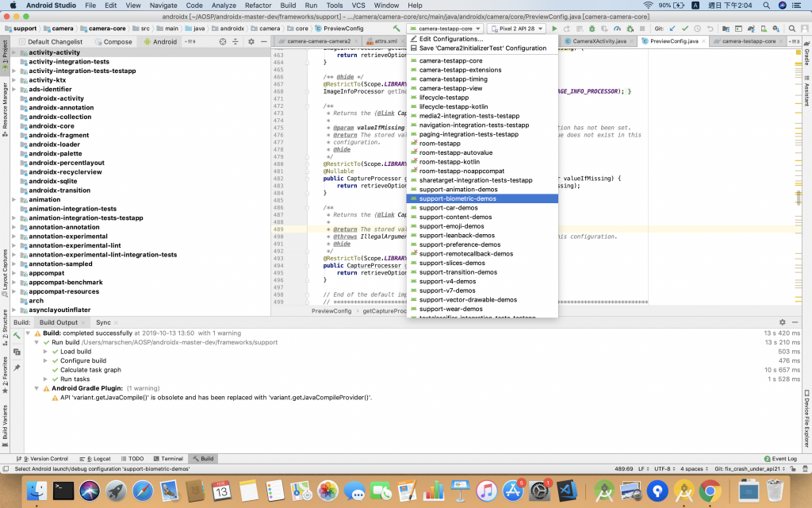812x508 pixels.
Task: Toggle the Layout Captures sidebar button
Action: tap(5, 273)
